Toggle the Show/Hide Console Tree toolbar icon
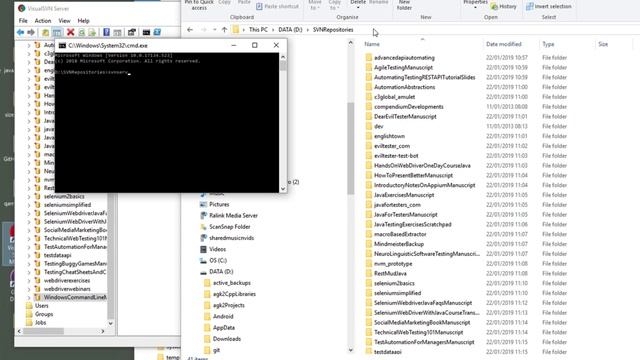The image size is (640, 360). pos(57,32)
